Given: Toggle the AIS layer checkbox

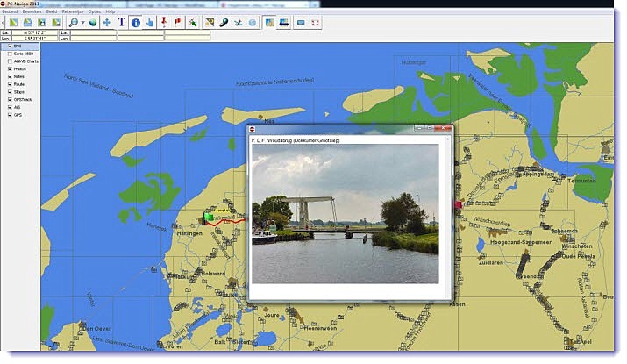Looking at the screenshot, I should click(10, 107).
